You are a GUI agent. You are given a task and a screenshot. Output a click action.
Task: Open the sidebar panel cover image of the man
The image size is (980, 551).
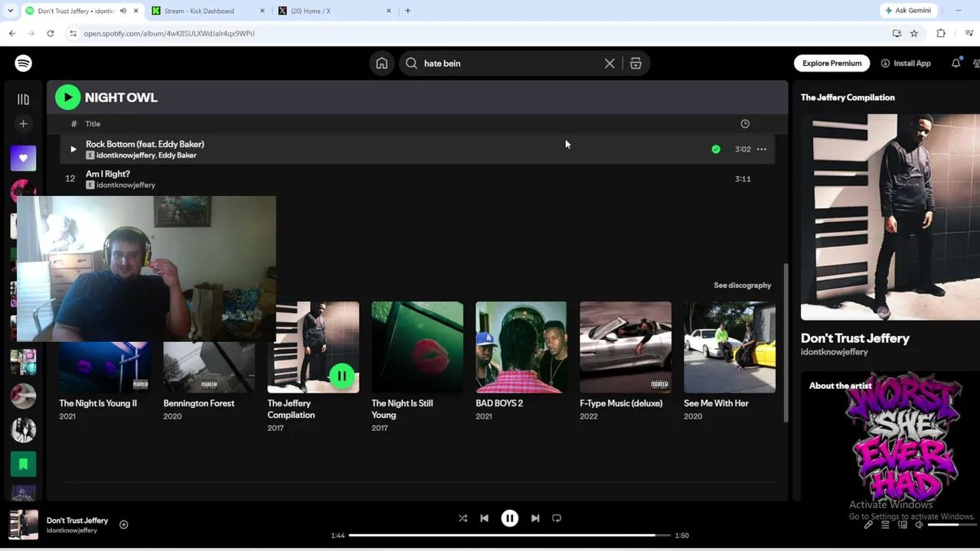890,217
